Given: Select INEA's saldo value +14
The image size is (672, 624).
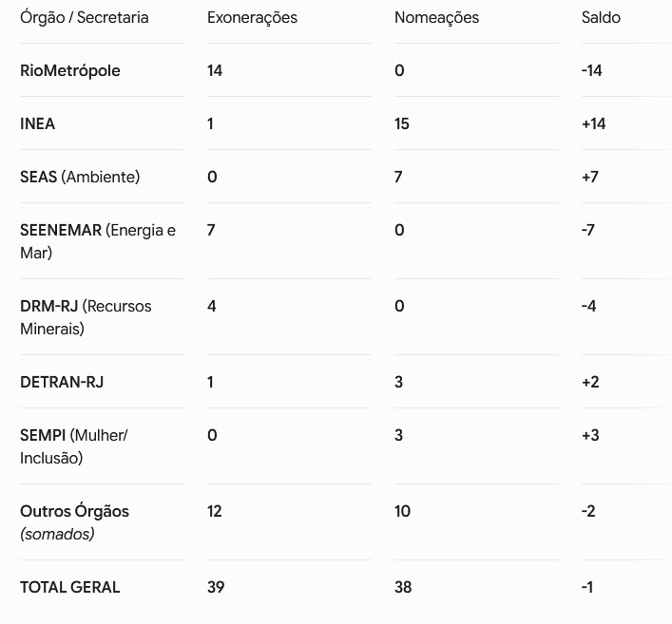Looking at the screenshot, I should pyautogui.click(x=593, y=123).
